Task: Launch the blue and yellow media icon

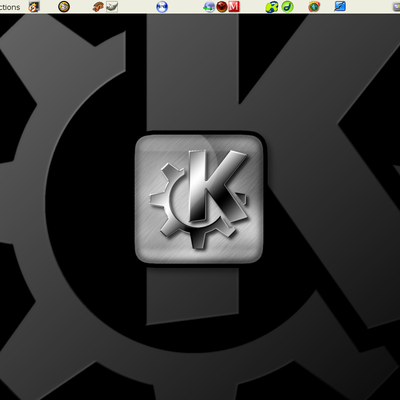Action: click(x=272, y=7)
